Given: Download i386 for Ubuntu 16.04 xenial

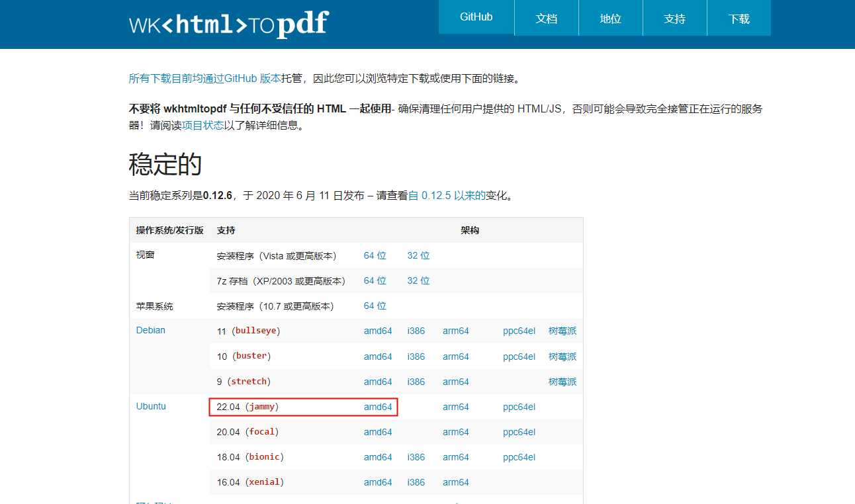Looking at the screenshot, I should coord(416,482).
